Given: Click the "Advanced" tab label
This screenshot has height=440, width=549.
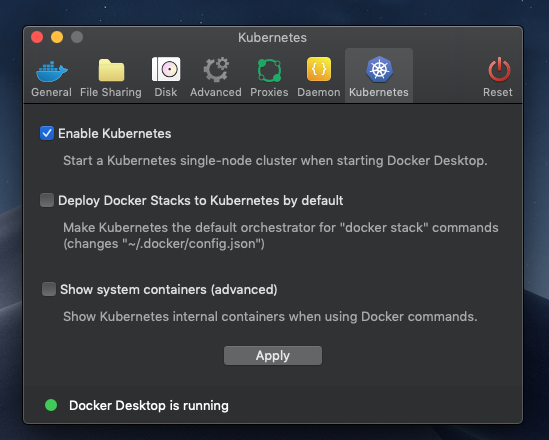Looking at the screenshot, I should [x=216, y=92].
